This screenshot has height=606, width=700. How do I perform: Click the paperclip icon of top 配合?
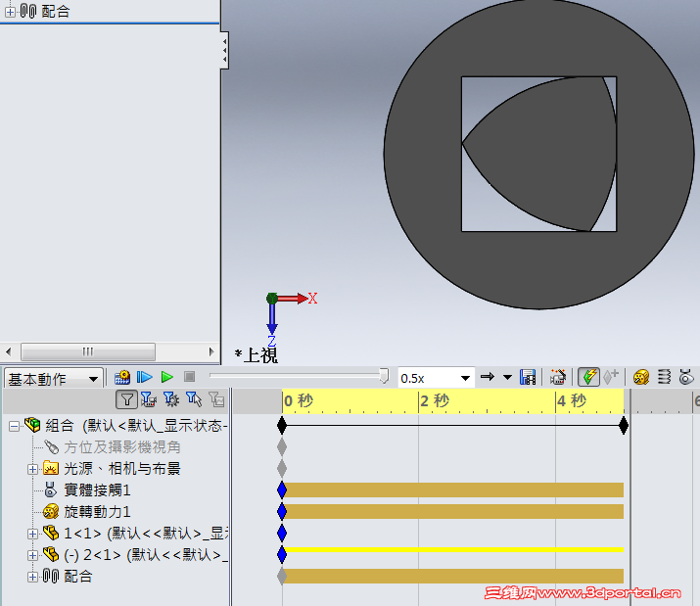[28, 11]
